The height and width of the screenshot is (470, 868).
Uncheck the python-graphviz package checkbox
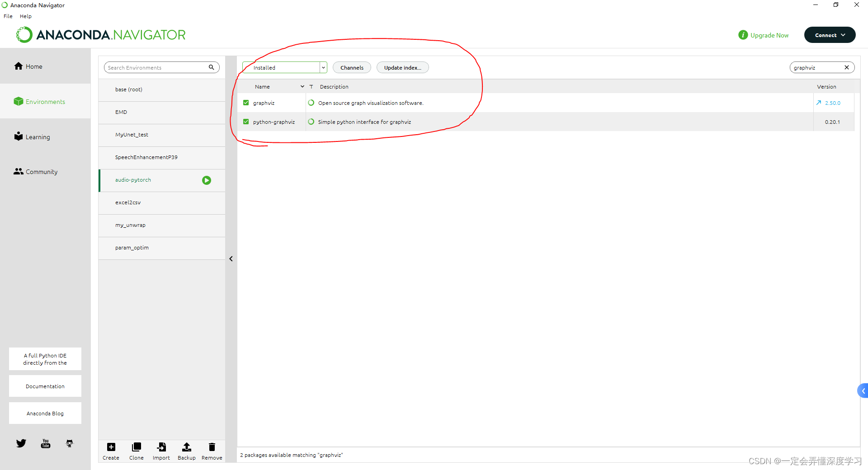coord(246,122)
